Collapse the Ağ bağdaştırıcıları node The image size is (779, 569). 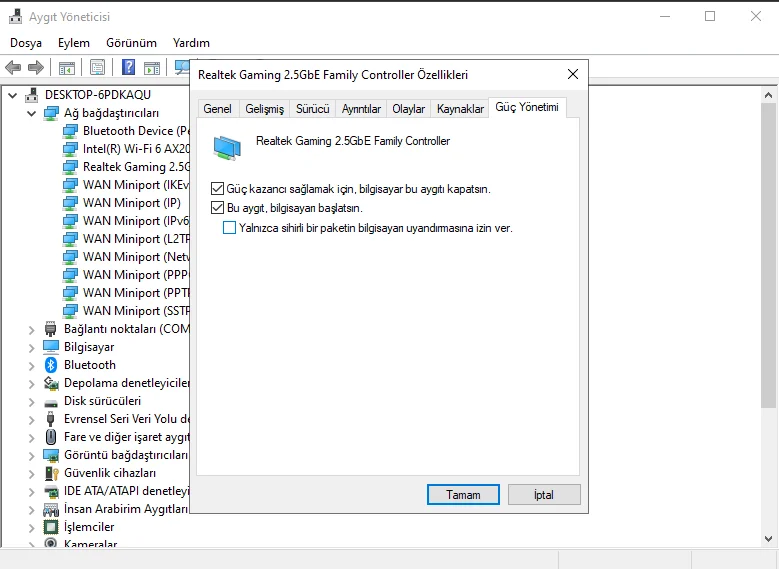point(31,113)
